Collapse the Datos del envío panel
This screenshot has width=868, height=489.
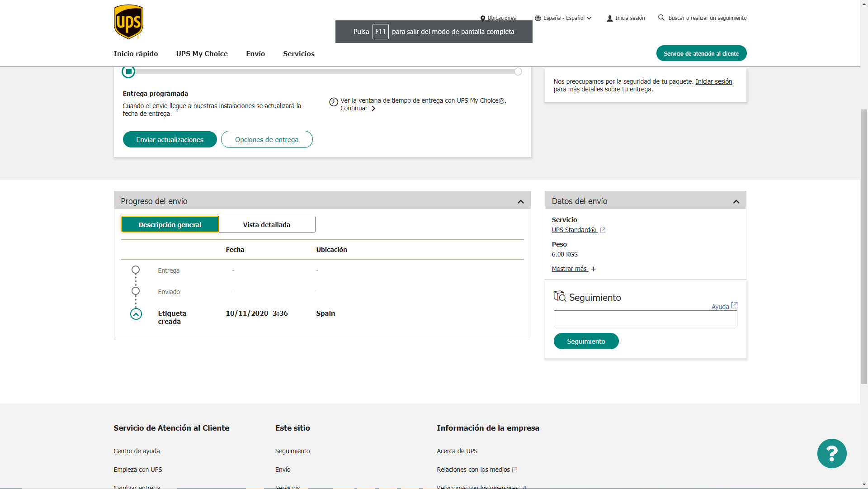click(x=736, y=202)
